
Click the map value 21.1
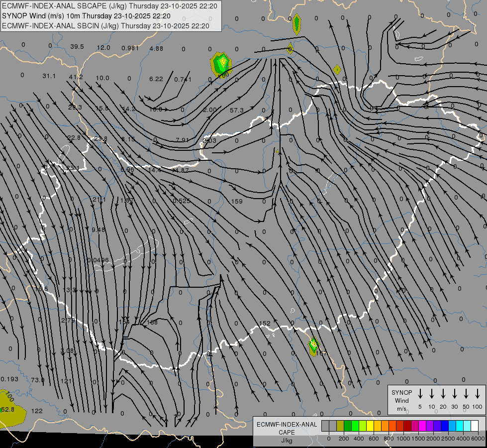click(99, 199)
